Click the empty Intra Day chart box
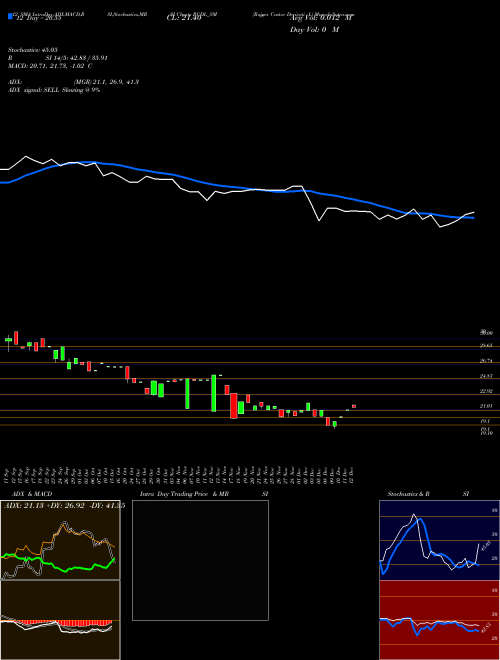Screen dimensions: 500x660 click(x=200, y=560)
